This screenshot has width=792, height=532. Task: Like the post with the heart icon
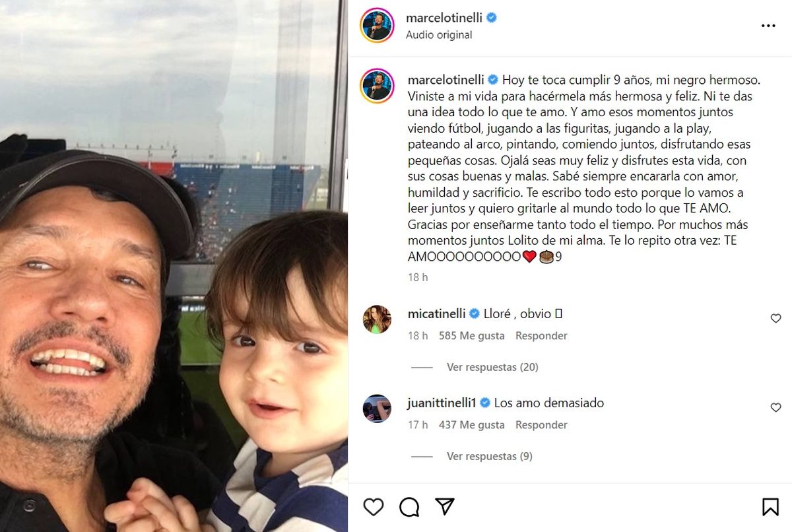point(374,507)
